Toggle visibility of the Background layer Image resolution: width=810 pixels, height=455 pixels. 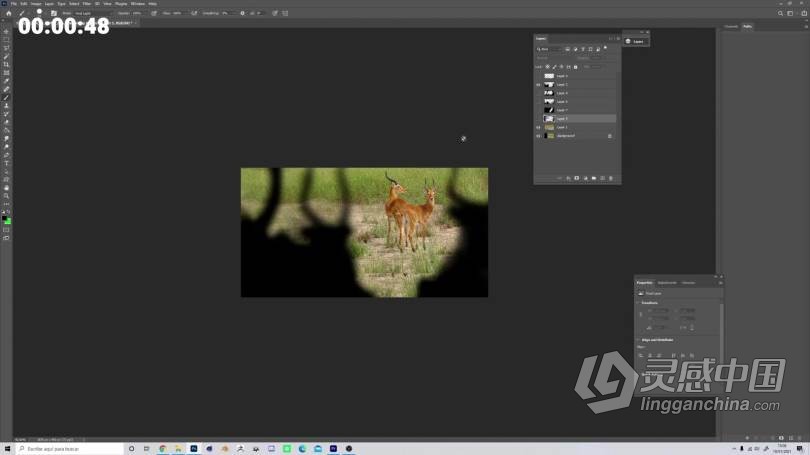[538, 136]
